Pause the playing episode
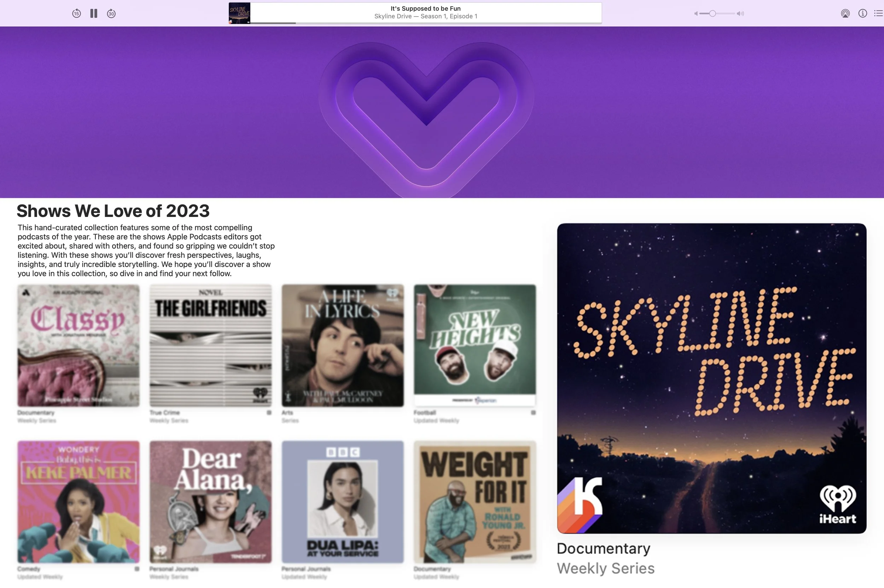The image size is (884, 588). click(x=94, y=13)
